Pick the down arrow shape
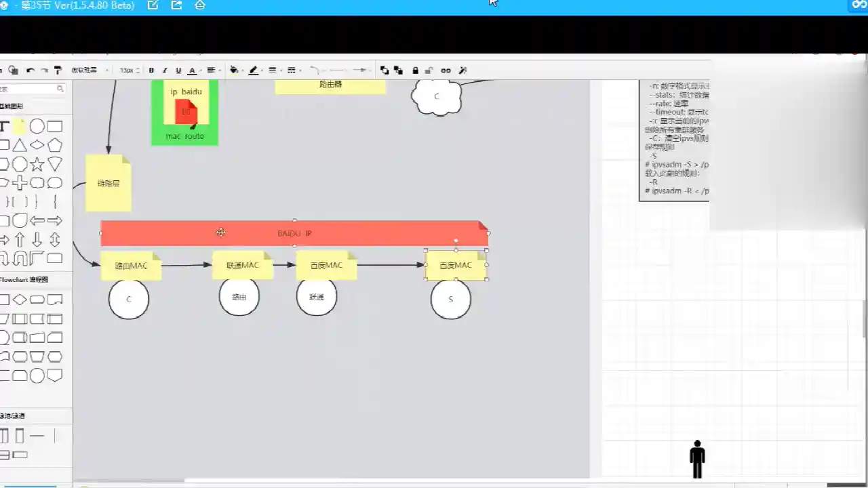This screenshot has width=868, height=488. click(37, 240)
